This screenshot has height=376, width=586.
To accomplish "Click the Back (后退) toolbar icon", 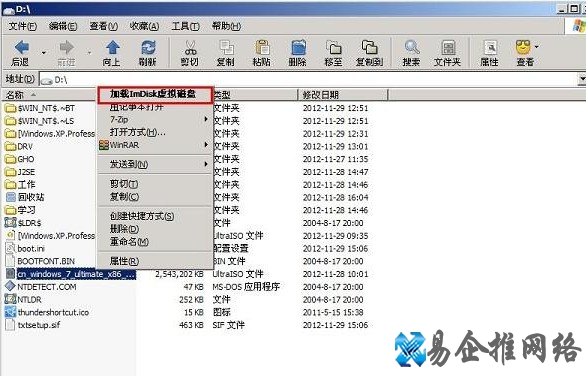I will coord(21,47).
